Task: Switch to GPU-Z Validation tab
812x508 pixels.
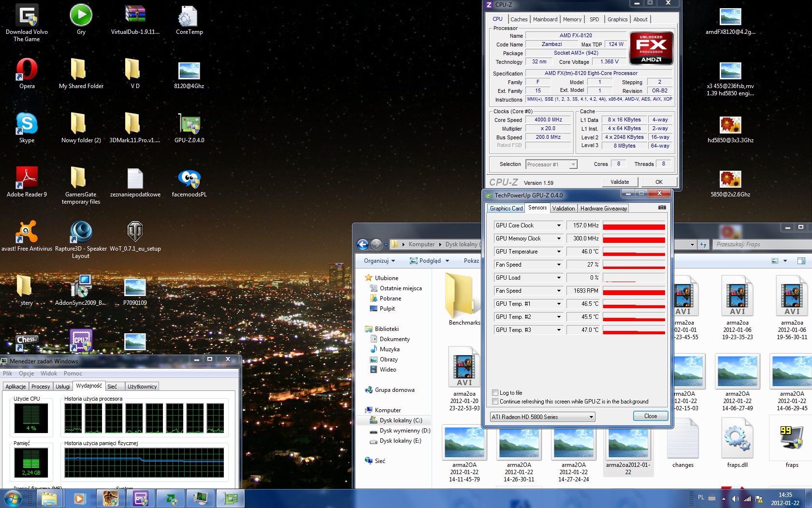Action: (564, 209)
